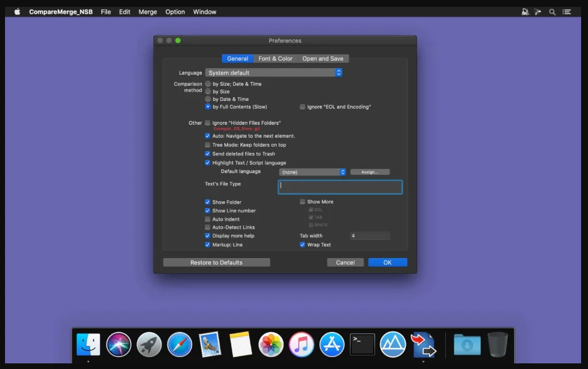Uncheck Show Folder option
Screen dimensions: 588x369
207,202
